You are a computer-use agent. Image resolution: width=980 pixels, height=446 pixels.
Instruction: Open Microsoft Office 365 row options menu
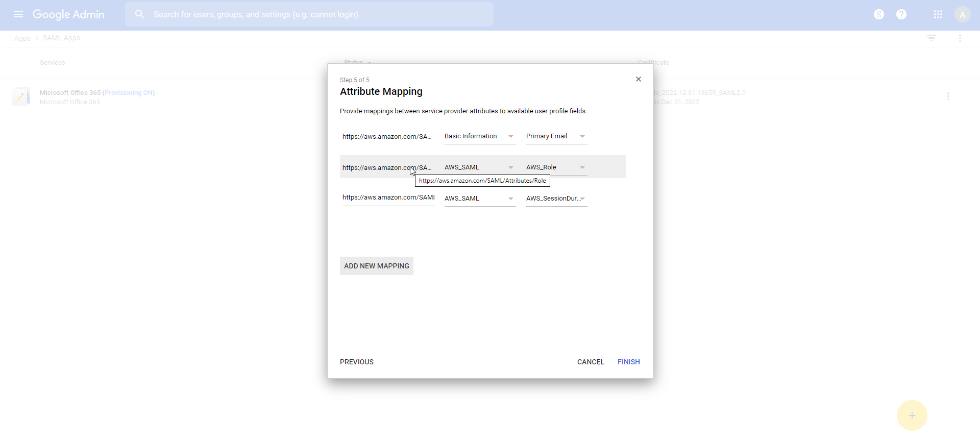948,96
